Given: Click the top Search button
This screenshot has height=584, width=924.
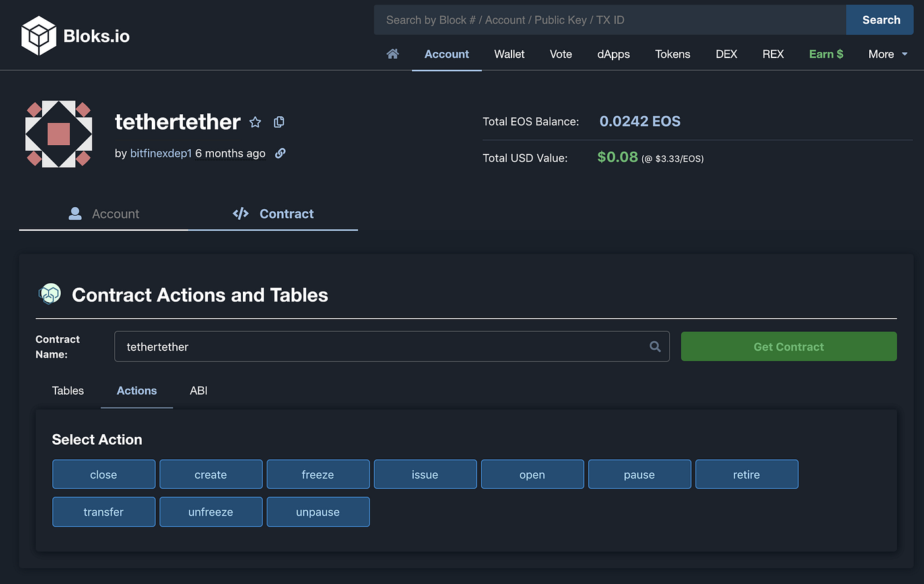Looking at the screenshot, I should (x=881, y=20).
